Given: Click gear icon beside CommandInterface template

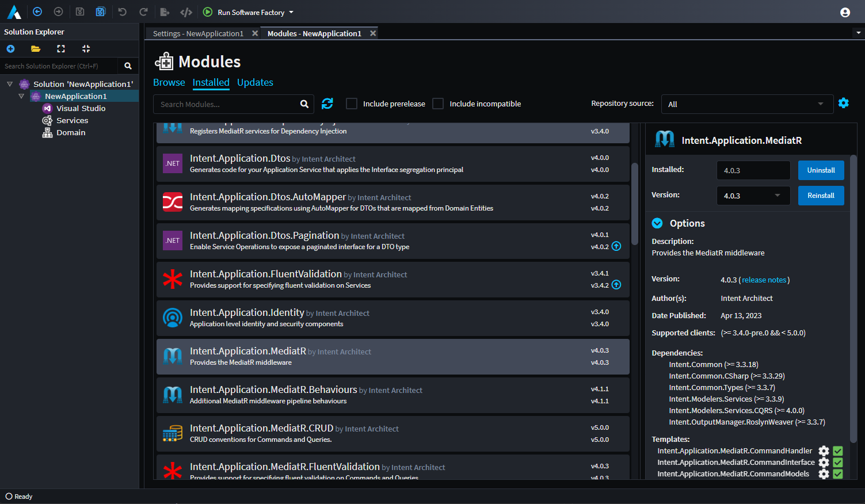Looking at the screenshot, I should click(824, 463).
